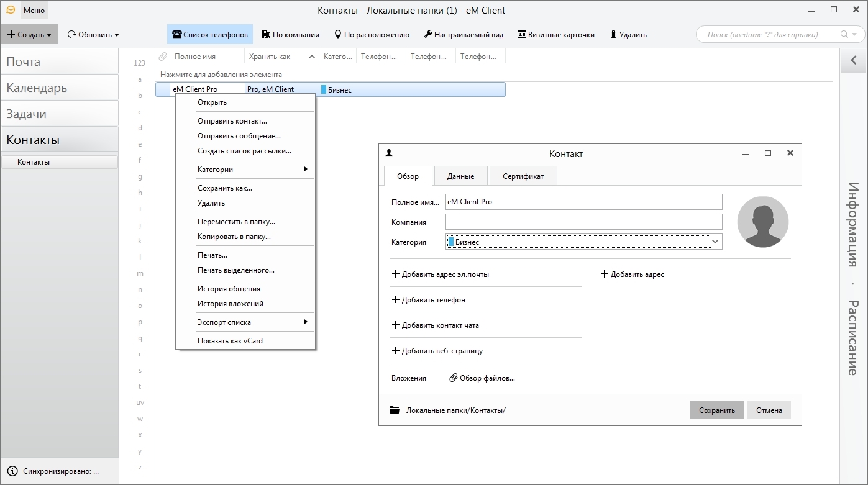Choose Показать как vCard

(x=245, y=341)
